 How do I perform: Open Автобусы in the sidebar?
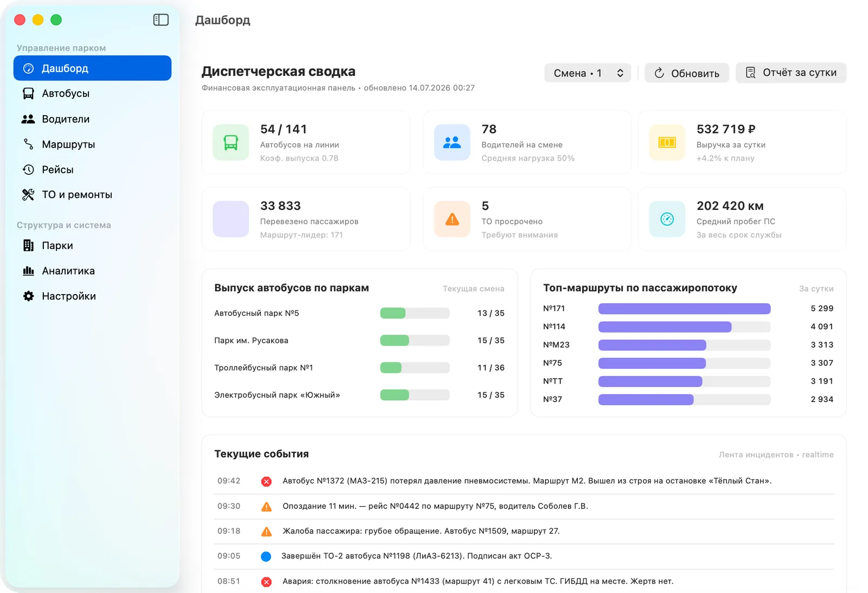coord(92,93)
